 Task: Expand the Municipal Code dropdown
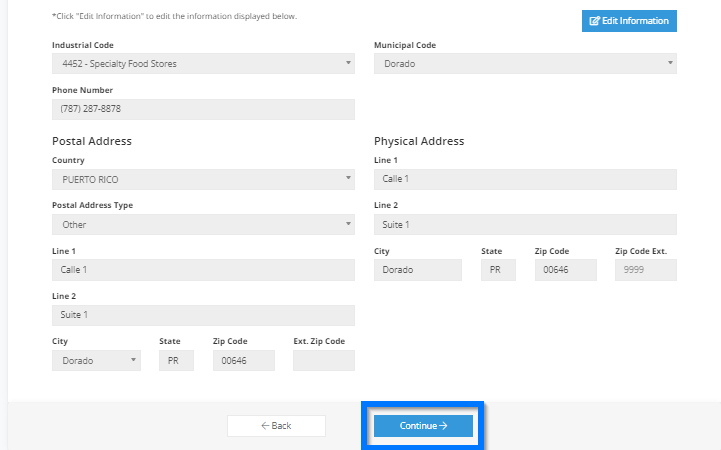[x=525, y=63]
